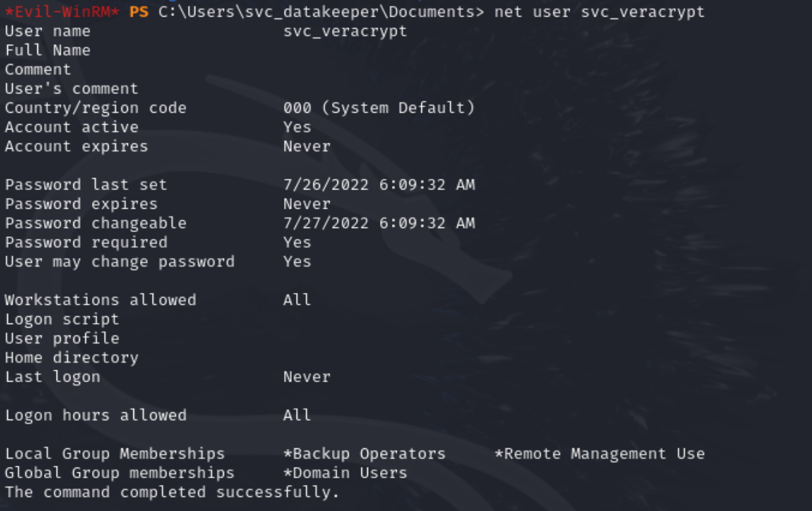Image resolution: width=812 pixels, height=511 pixels.
Task: Click the Evil-WinRM prompt label
Action: pyautogui.click(x=63, y=12)
